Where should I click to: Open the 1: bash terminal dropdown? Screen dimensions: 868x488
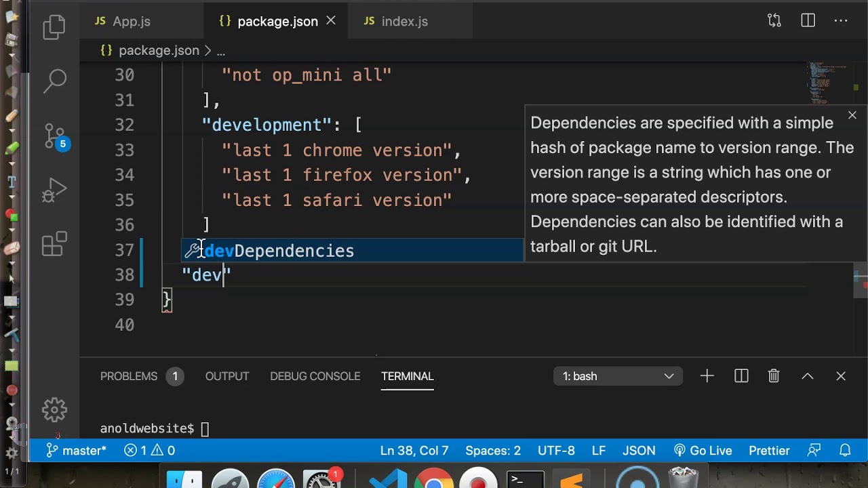coord(618,376)
